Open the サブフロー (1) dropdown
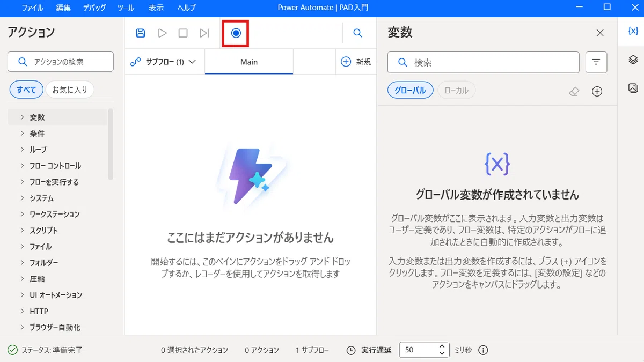 point(164,62)
